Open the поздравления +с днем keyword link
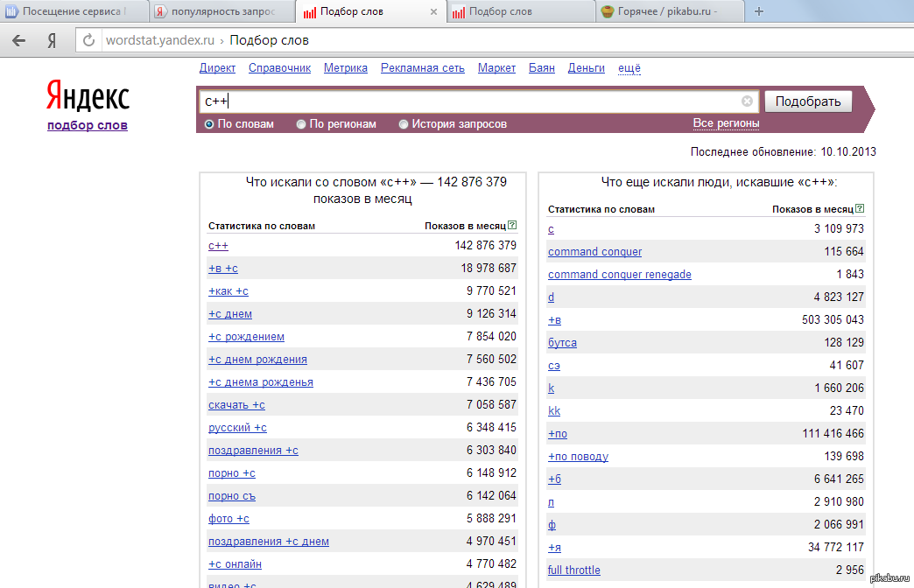Screen dimensions: 914x588 [x=269, y=541]
